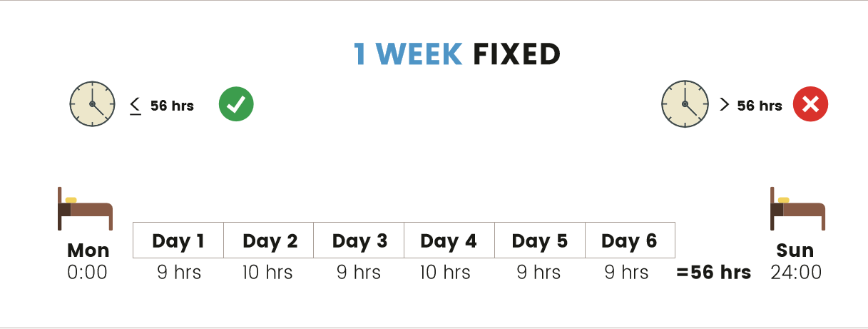
Task: Click the Mon 0:00 label
Action: click(x=88, y=261)
